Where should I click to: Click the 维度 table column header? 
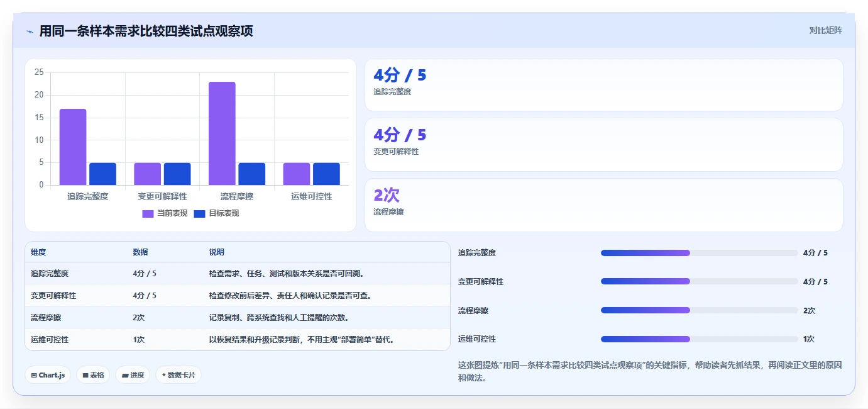pyautogui.click(x=38, y=252)
